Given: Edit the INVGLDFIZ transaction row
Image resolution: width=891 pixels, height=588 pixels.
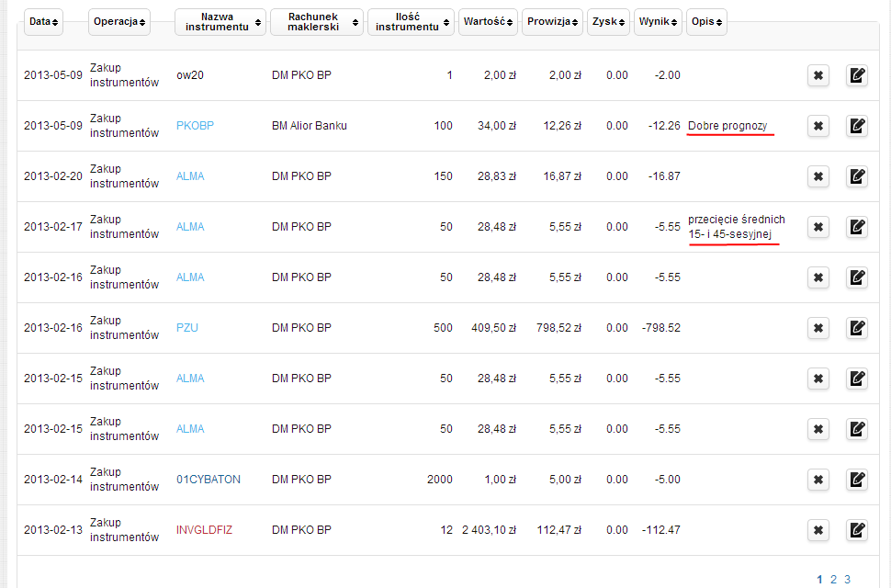Looking at the screenshot, I should [x=856, y=530].
